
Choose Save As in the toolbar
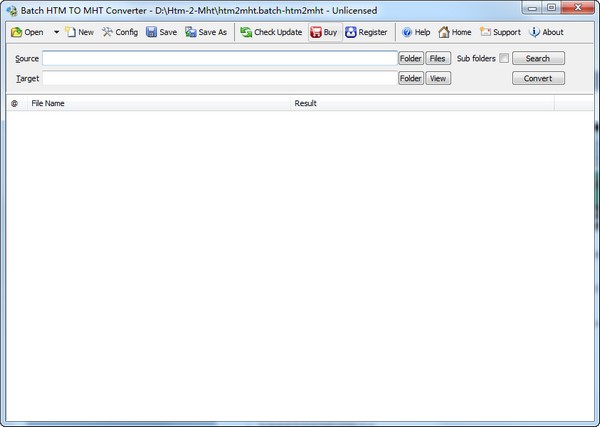tap(206, 32)
